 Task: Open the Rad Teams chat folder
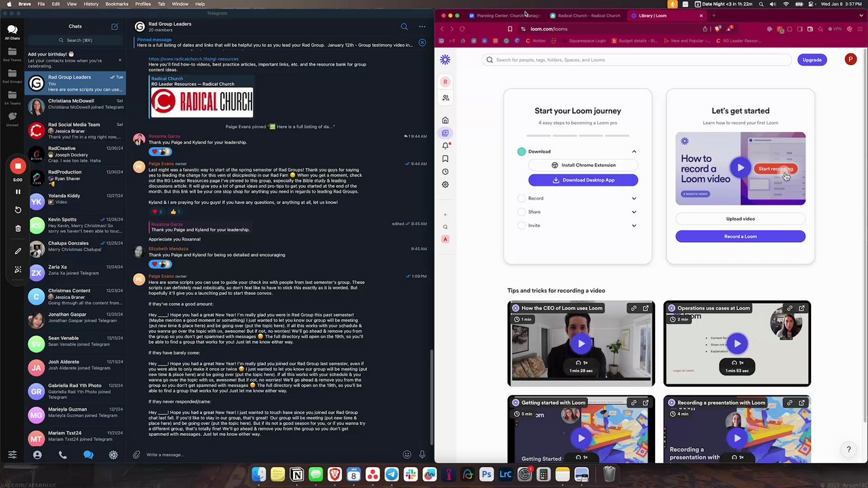[12, 55]
